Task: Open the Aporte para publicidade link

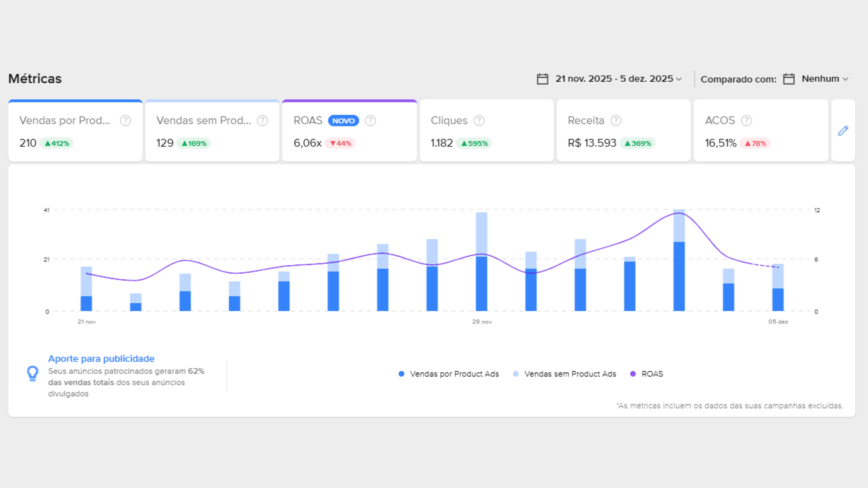Action: 101,359
